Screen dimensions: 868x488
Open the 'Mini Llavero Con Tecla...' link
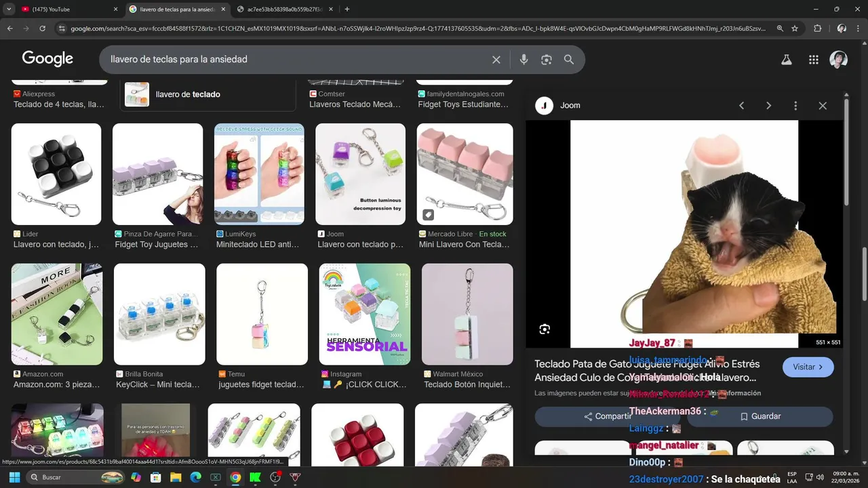pos(464,245)
